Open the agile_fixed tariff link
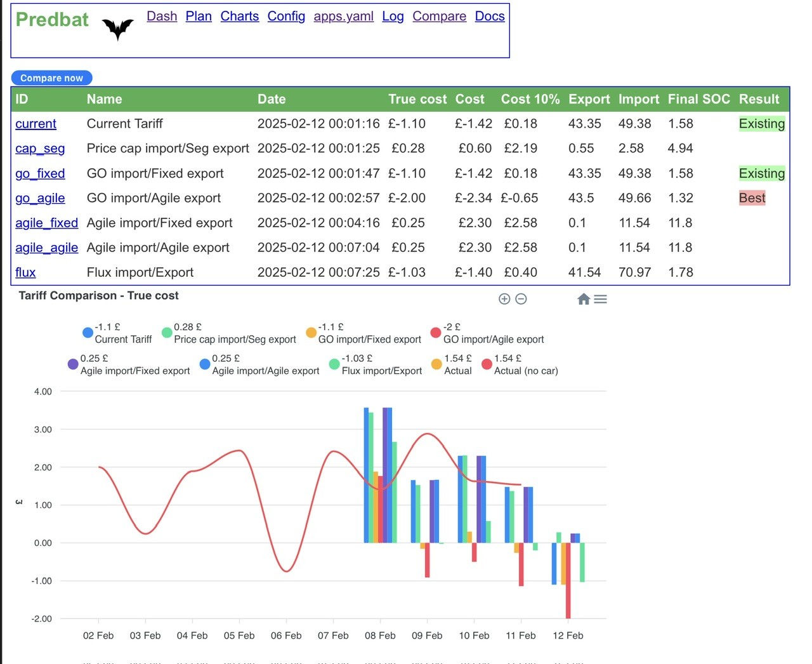The width and height of the screenshot is (812, 664). (47, 223)
